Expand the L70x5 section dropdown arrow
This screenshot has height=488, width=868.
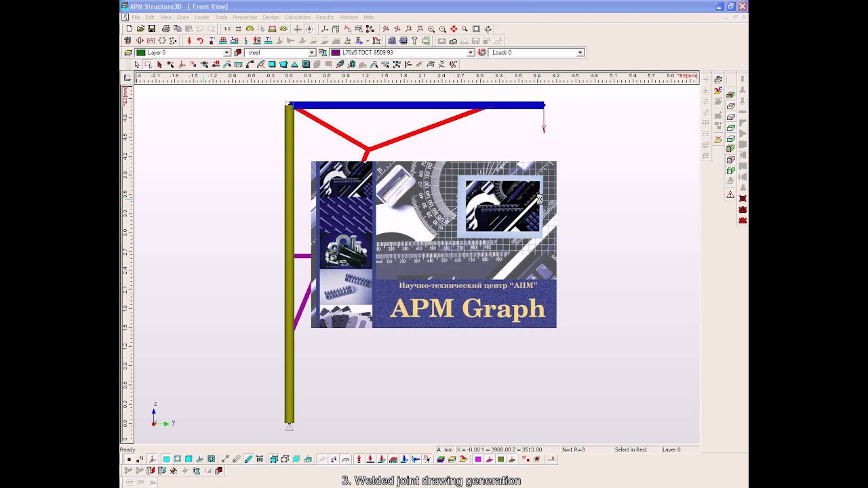point(471,52)
